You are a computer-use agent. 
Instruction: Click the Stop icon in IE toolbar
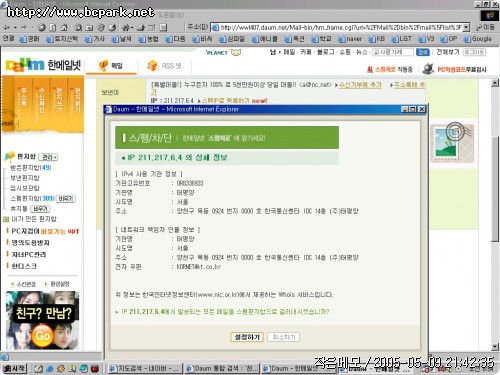coord(42,27)
